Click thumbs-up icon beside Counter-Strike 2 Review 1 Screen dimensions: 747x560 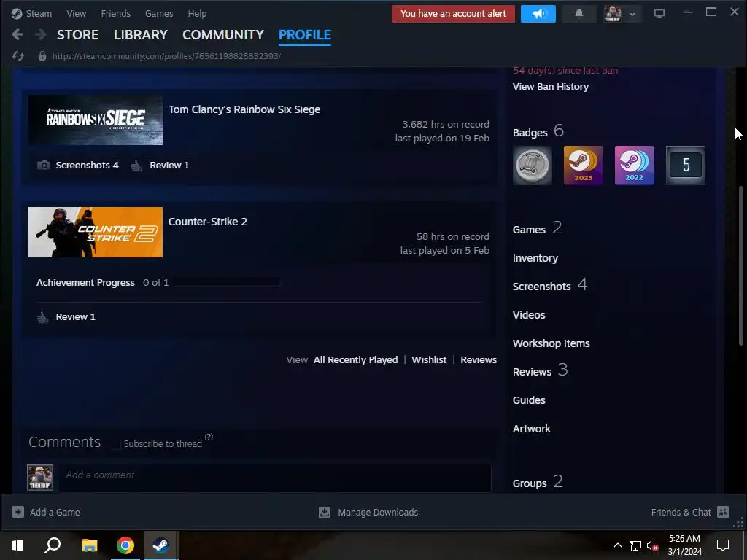[x=43, y=317]
